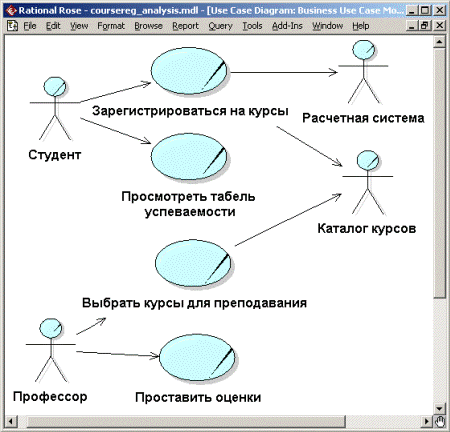Open the Help menu
This screenshot has height=432, width=450.
pos(361,26)
